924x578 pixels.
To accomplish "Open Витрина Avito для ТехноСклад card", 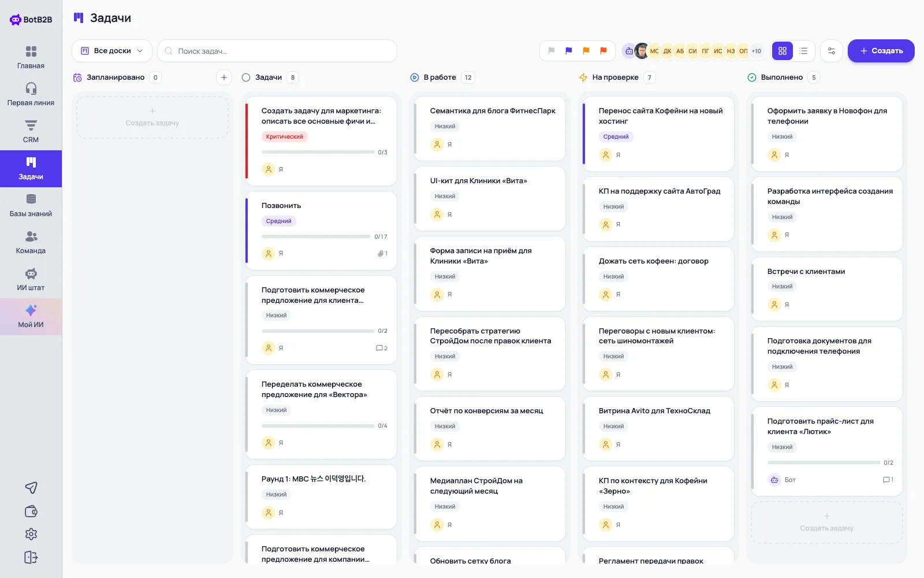I will click(x=658, y=428).
